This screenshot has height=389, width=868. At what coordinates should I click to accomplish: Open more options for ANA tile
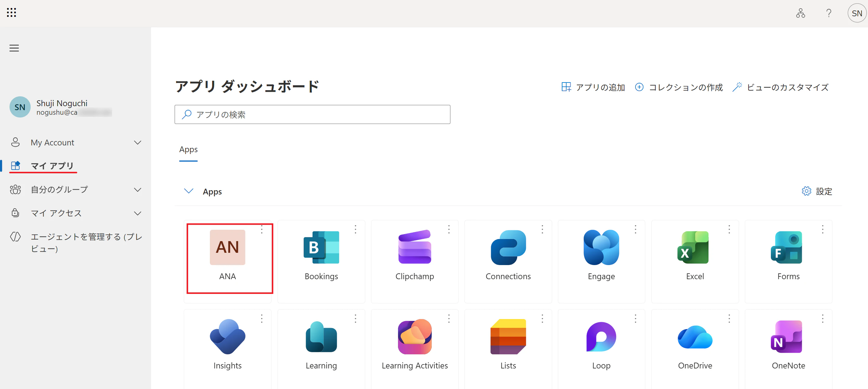[261, 229]
